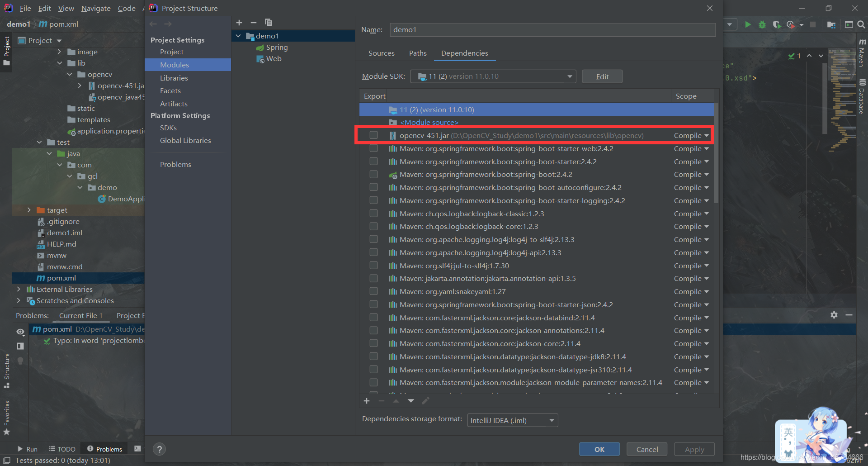Check Export for jackson-databind:2.11.4
Viewport: 868px width, 466px height.
(x=373, y=317)
